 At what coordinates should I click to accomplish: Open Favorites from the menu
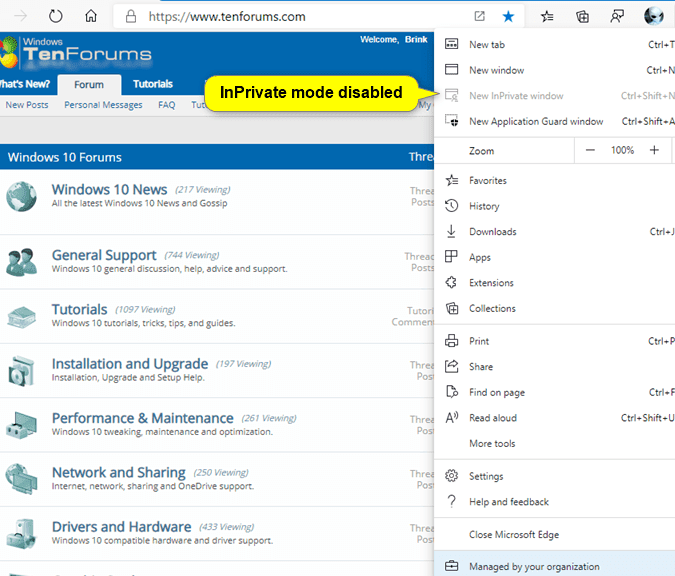pyautogui.click(x=554, y=180)
